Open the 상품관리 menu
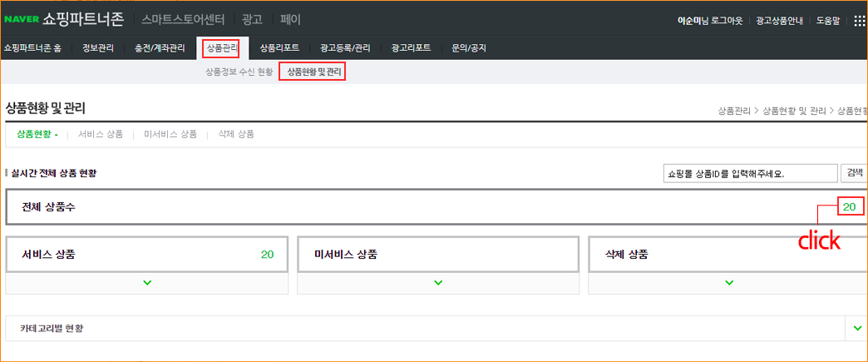 coord(223,48)
